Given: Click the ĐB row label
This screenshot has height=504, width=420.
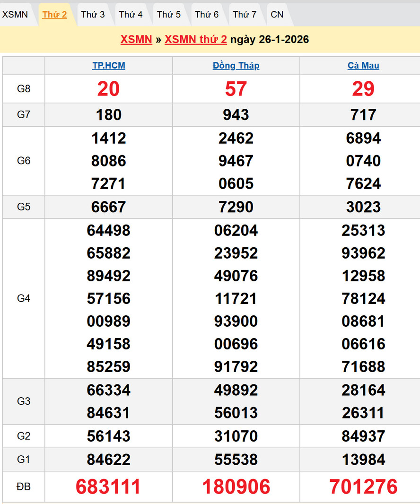Looking at the screenshot, I should point(24,487).
